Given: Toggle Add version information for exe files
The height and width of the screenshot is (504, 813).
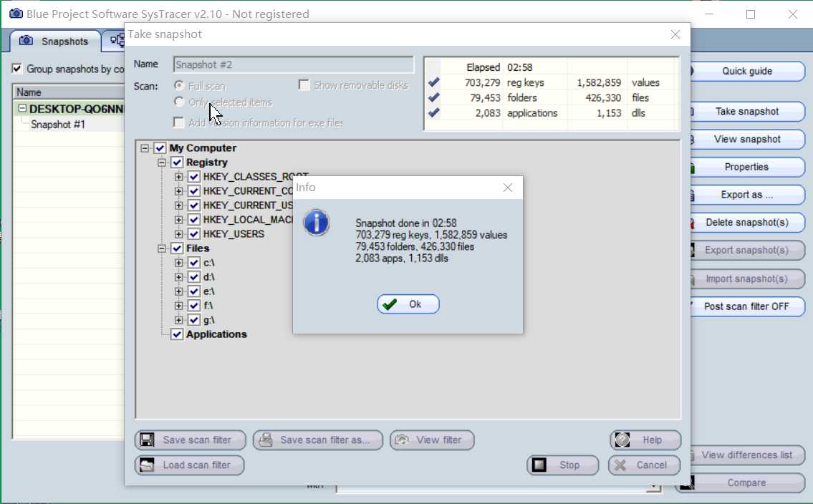Looking at the screenshot, I should (x=179, y=122).
